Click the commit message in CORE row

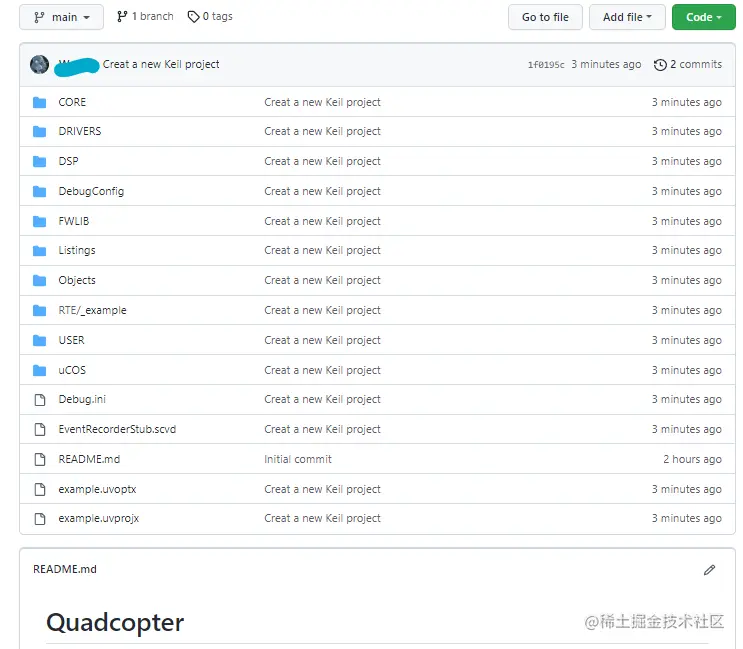pos(322,102)
